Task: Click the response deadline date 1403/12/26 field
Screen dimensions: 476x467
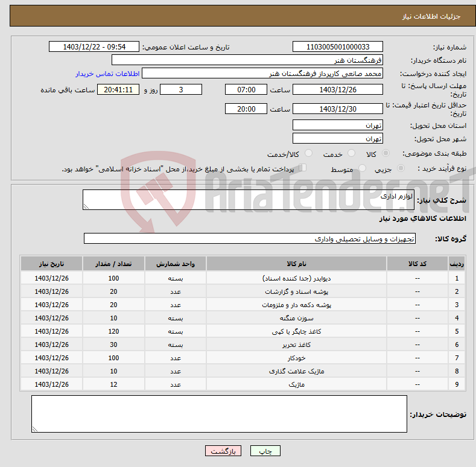Action: [338, 89]
